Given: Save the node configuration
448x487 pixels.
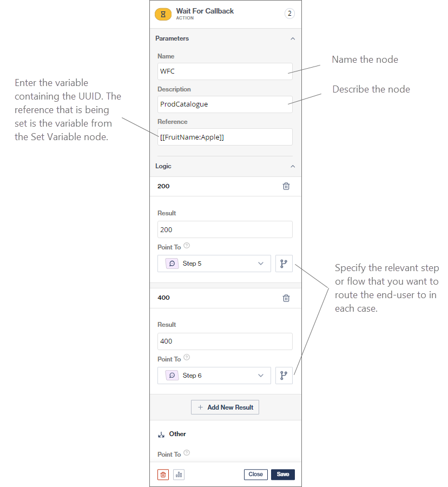Looking at the screenshot, I should click(283, 475).
